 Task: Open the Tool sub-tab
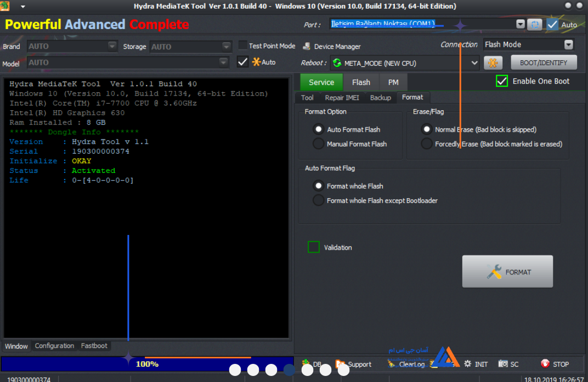307,98
